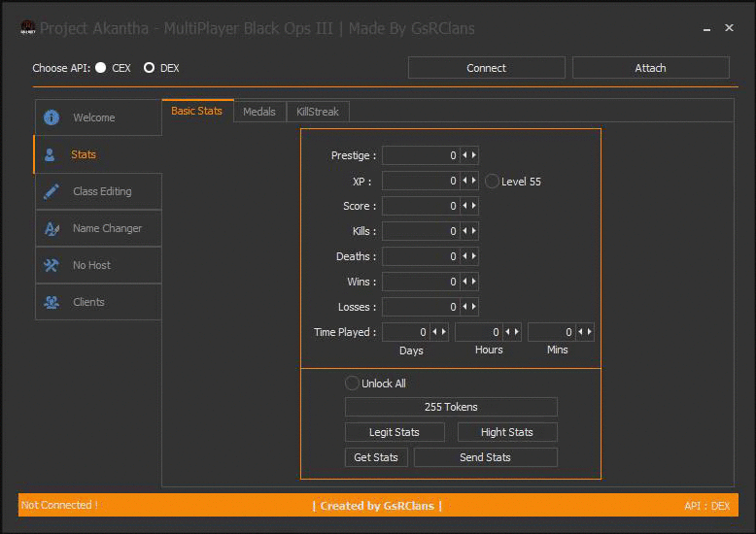The width and height of the screenshot is (756, 534).
Task: Click the Score value field
Action: (421, 206)
